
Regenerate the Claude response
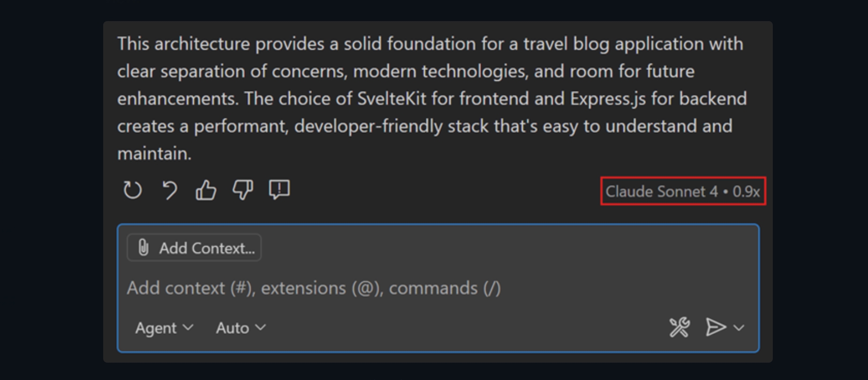pyautogui.click(x=133, y=190)
